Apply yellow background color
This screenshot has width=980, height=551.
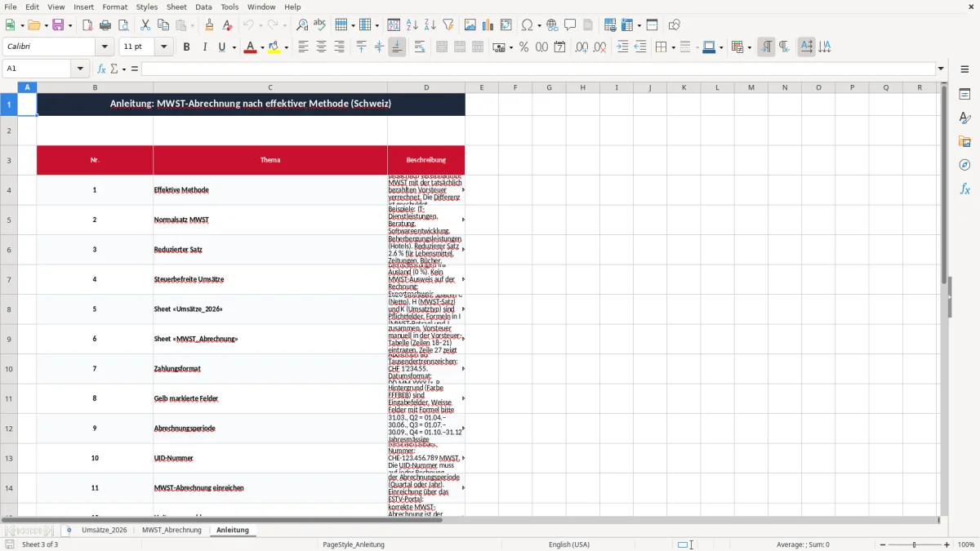275,47
